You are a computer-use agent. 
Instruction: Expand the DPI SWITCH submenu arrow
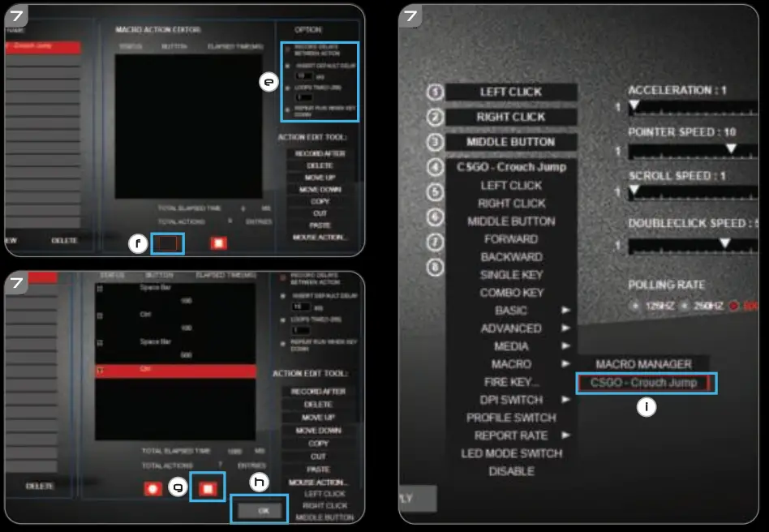coord(566,400)
